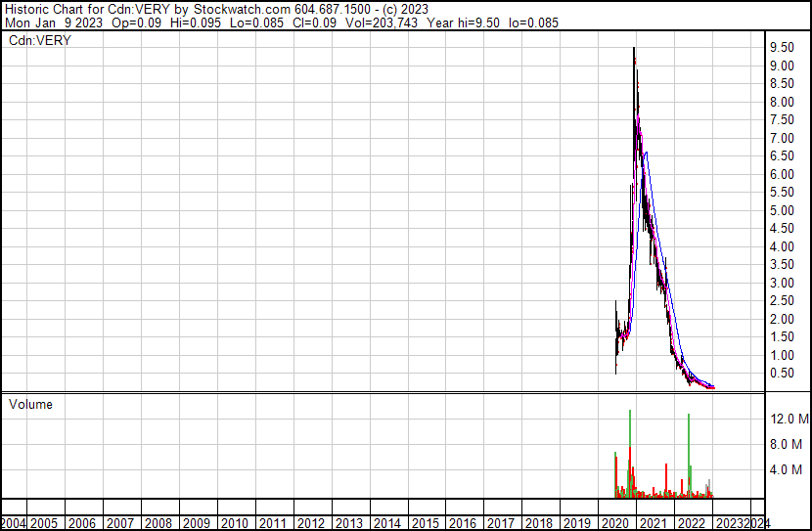The height and width of the screenshot is (531, 812).
Task: Click the Cdn:VERY symbol label inside the chart
Action: pos(37,42)
